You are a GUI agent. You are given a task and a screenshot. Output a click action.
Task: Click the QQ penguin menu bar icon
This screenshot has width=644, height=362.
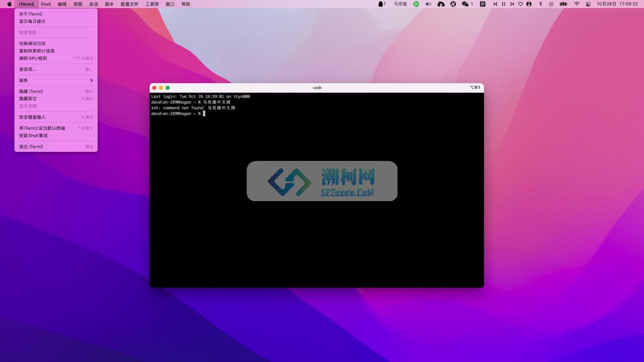(381, 4)
